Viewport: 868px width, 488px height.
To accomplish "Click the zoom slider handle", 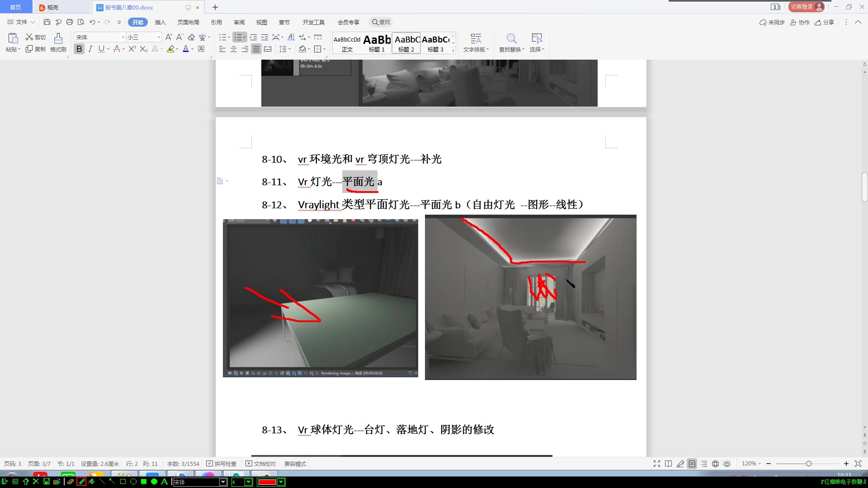I will coord(808,464).
